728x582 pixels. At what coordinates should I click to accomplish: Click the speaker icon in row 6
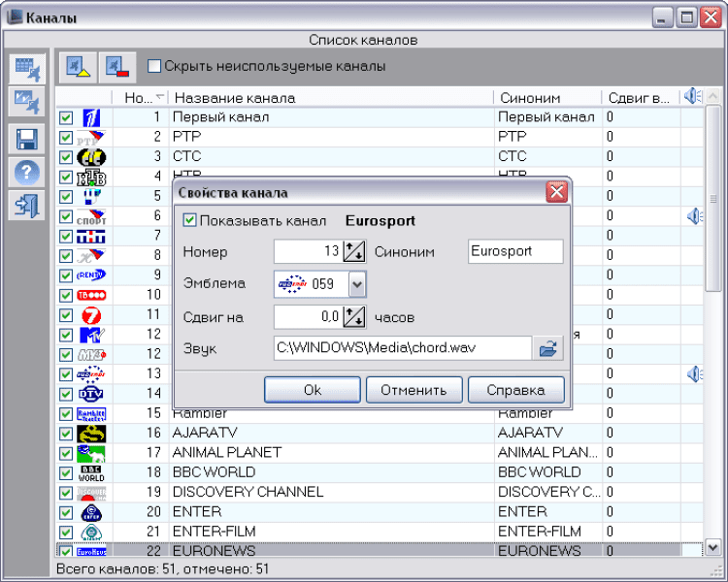click(x=695, y=215)
